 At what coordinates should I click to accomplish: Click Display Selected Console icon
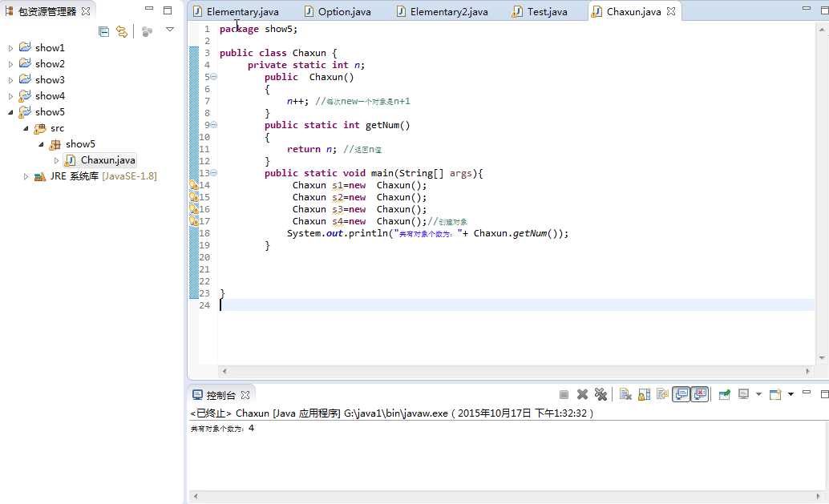(743, 395)
